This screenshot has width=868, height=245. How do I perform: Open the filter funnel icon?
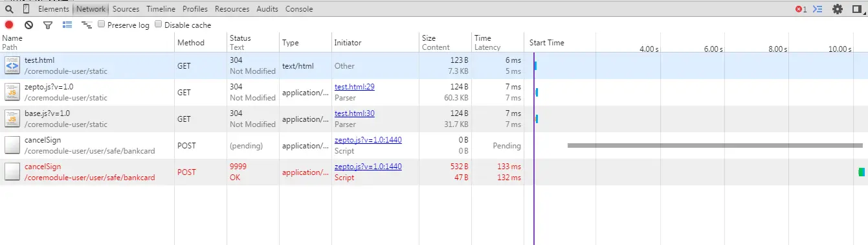pyautogui.click(x=47, y=25)
